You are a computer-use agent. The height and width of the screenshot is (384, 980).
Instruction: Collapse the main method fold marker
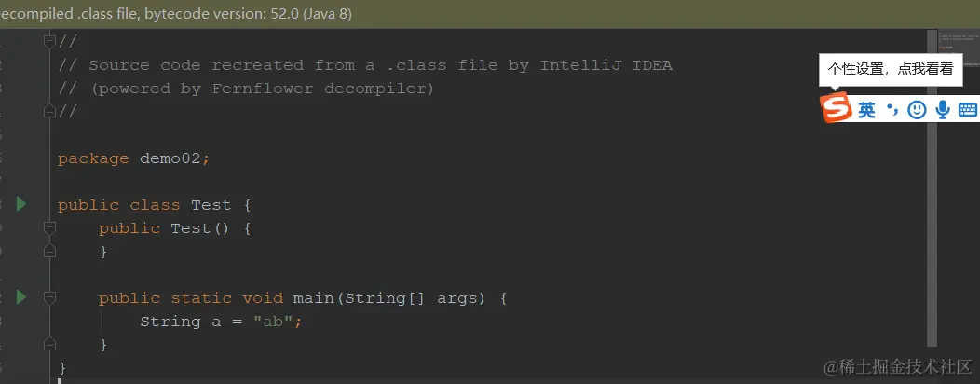50,297
